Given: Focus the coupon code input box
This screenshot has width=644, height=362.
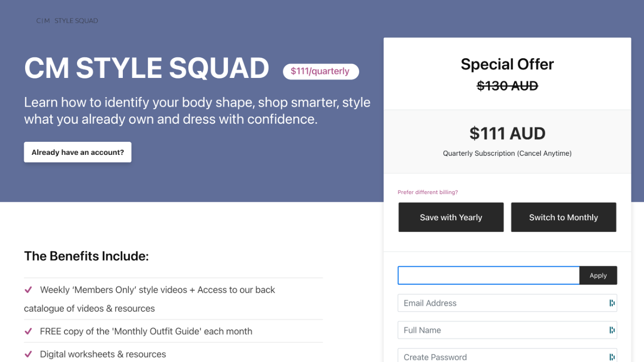Looking at the screenshot, I should click(488, 276).
